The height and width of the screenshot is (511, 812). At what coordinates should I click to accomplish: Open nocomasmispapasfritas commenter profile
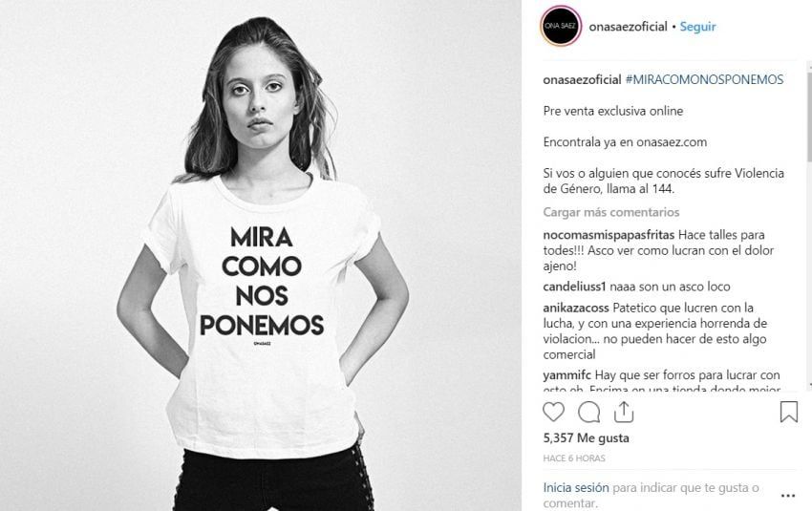point(609,235)
